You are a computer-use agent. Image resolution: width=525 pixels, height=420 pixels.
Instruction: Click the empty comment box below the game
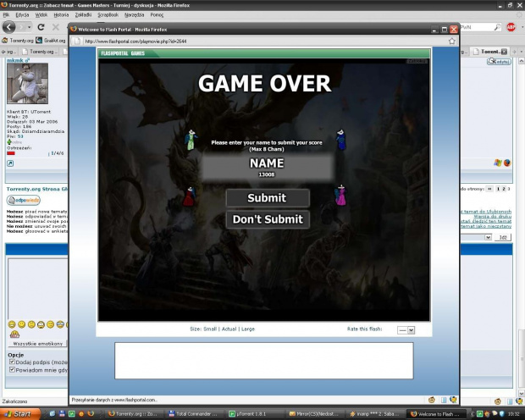click(x=264, y=361)
